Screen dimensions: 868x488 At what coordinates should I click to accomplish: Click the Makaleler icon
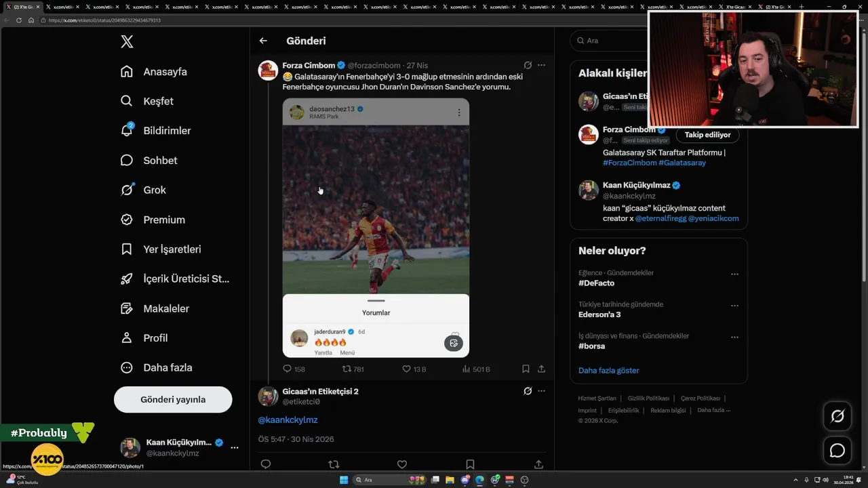point(127,308)
